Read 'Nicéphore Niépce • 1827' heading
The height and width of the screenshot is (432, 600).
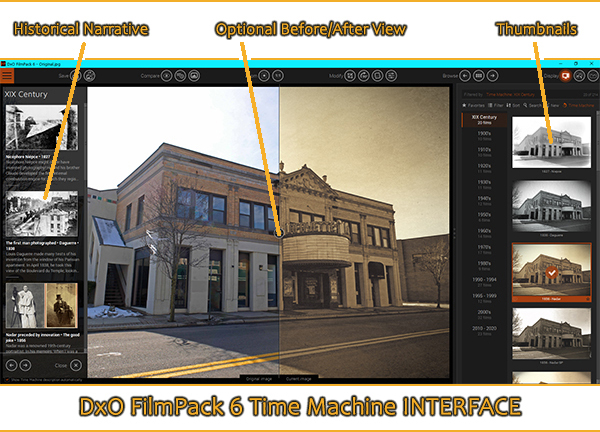(28, 157)
